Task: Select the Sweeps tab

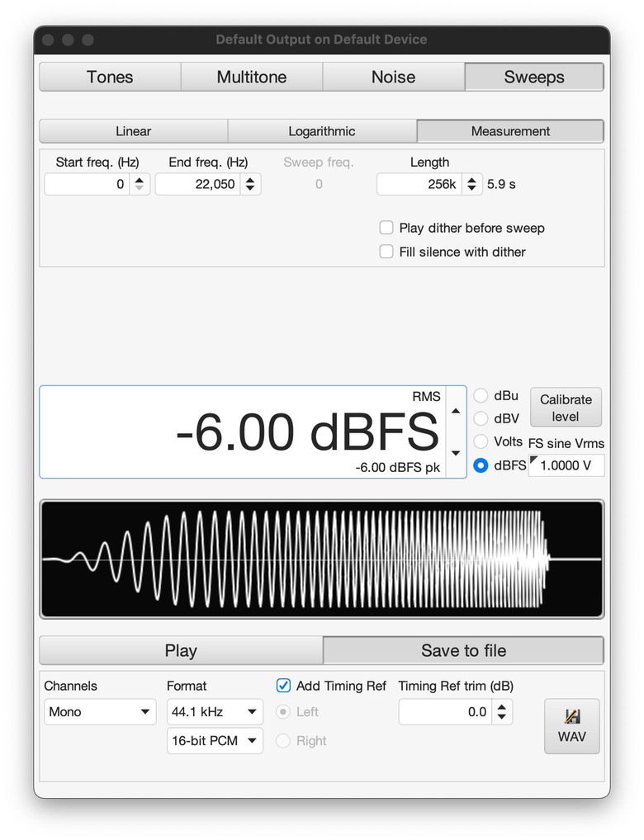Action: 534,77
